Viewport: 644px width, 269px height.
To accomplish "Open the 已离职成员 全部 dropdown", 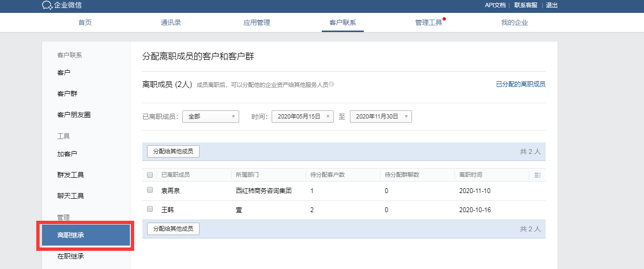I will click(x=211, y=117).
